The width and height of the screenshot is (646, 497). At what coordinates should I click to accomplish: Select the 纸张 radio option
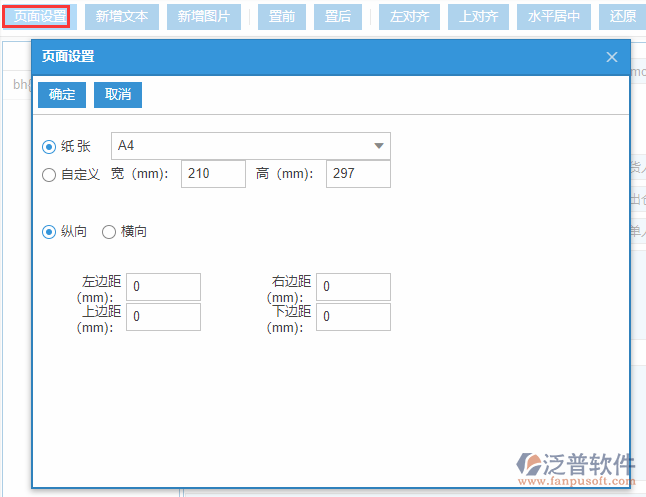point(49,147)
